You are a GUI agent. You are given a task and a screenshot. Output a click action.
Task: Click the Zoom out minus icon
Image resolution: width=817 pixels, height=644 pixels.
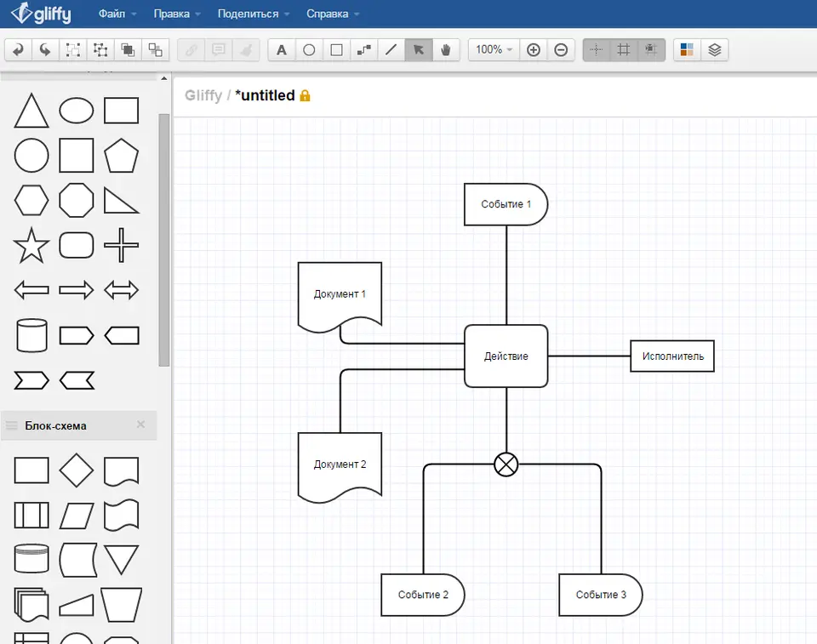(561, 50)
